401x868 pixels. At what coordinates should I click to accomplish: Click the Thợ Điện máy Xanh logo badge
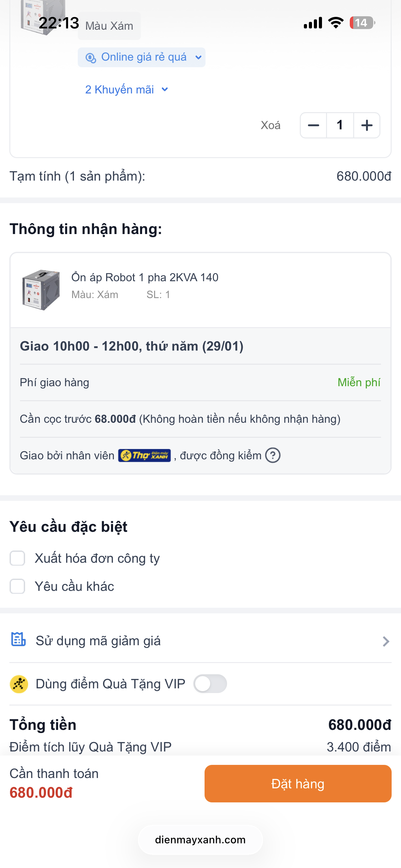144,456
